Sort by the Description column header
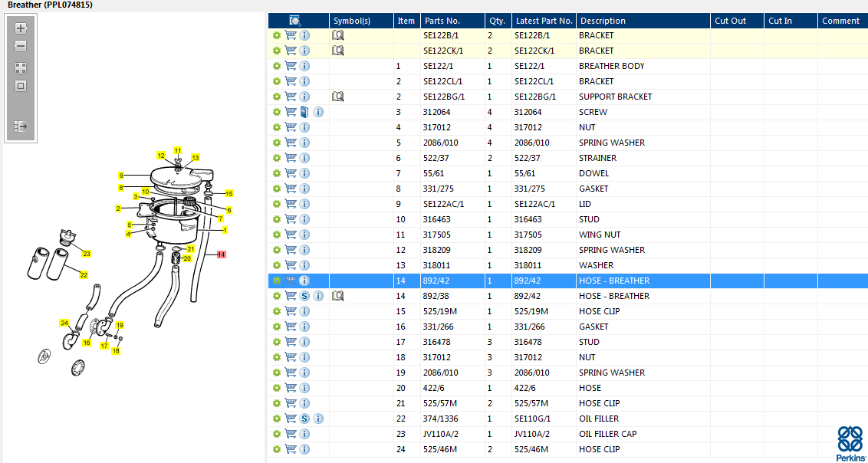Image resolution: width=868 pixels, height=463 pixels. 643,21
